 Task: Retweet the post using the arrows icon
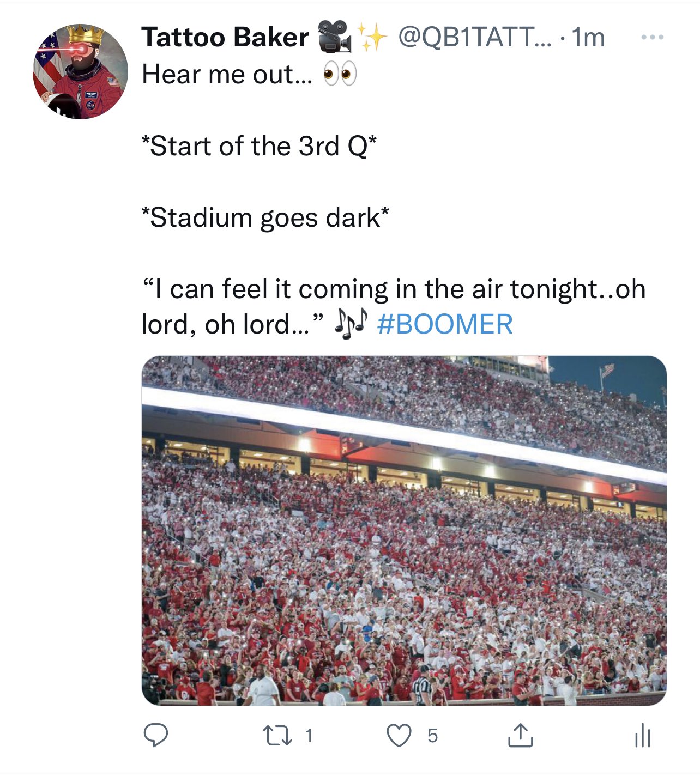pyautogui.click(x=277, y=736)
